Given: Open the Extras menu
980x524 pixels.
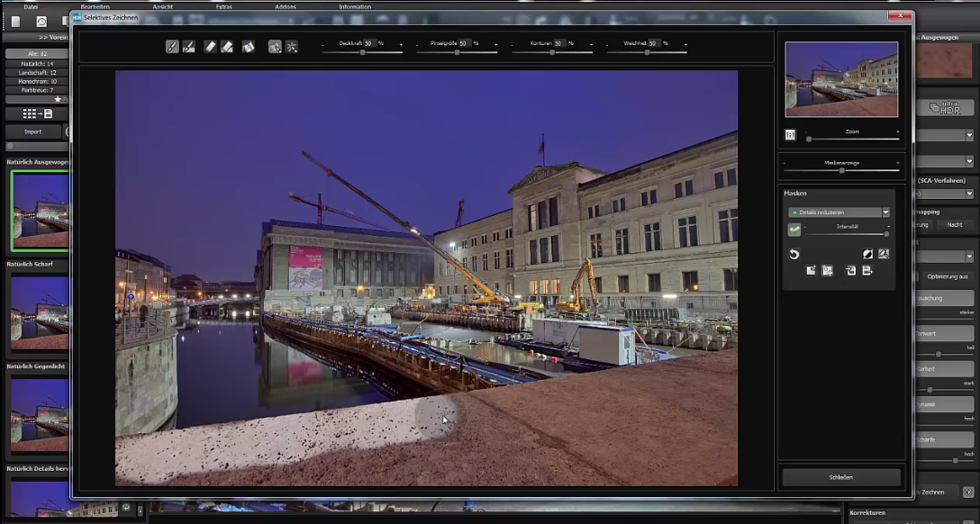Looking at the screenshot, I should click(x=223, y=6).
